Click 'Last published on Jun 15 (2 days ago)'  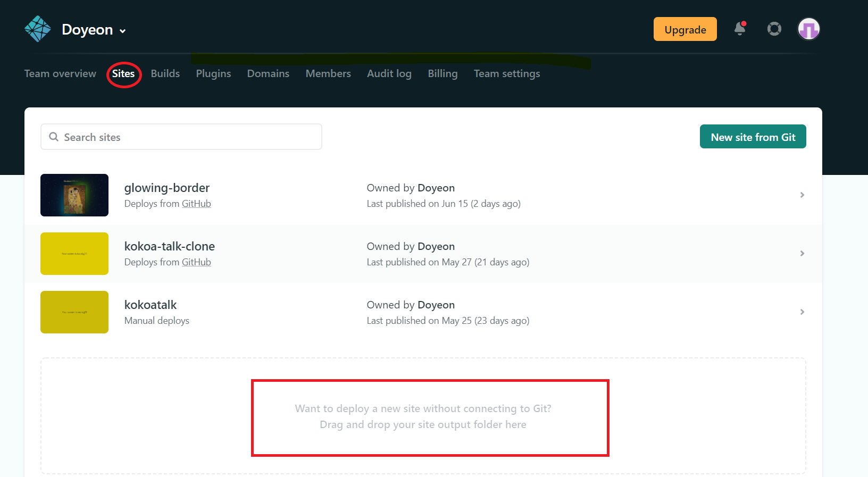pos(444,204)
